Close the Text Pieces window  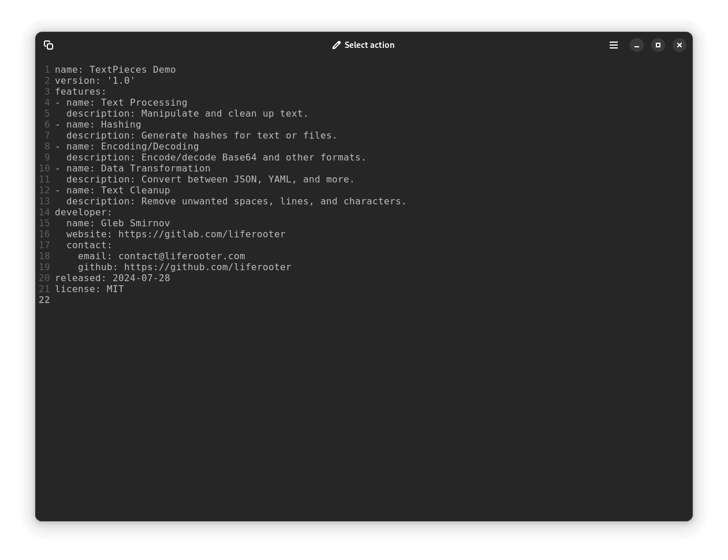coord(680,45)
